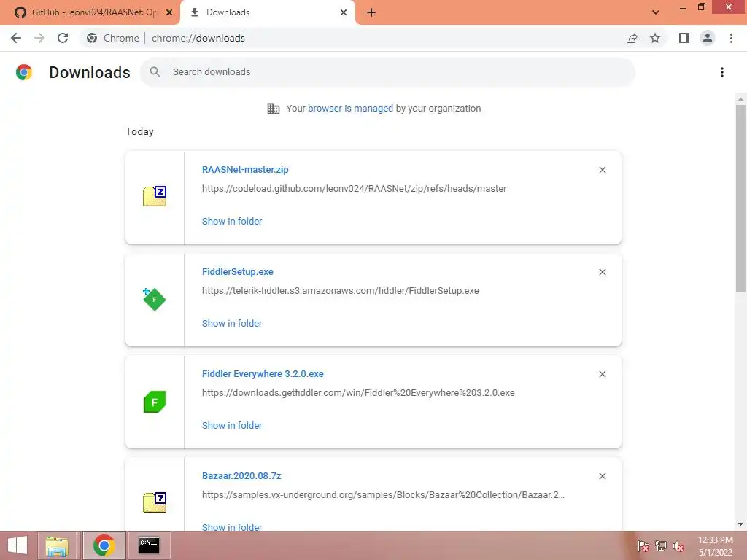Close the Downloads tab
747x560 pixels.
point(344,12)
